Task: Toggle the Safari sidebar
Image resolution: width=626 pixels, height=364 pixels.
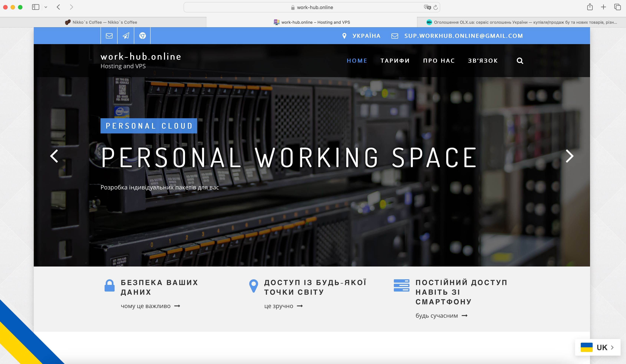Action: pos(36,7)
